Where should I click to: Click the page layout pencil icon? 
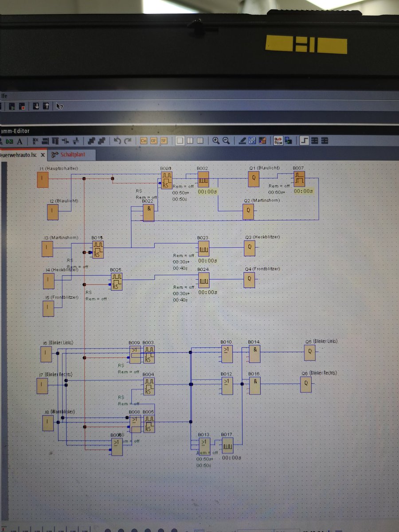pos(242,141)
